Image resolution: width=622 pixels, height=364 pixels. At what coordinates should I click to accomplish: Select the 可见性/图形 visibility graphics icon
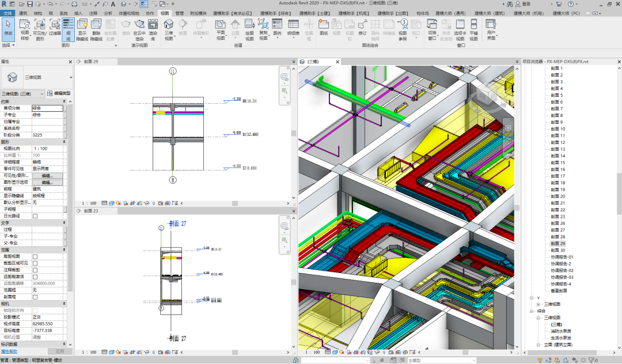point(40,29)
